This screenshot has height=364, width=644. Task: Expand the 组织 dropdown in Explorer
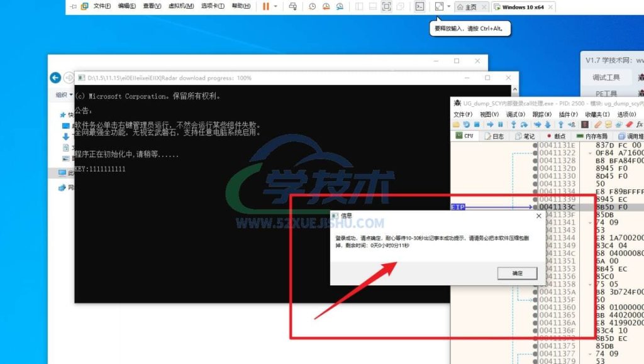pyautogui.click(x=62, y=95)
